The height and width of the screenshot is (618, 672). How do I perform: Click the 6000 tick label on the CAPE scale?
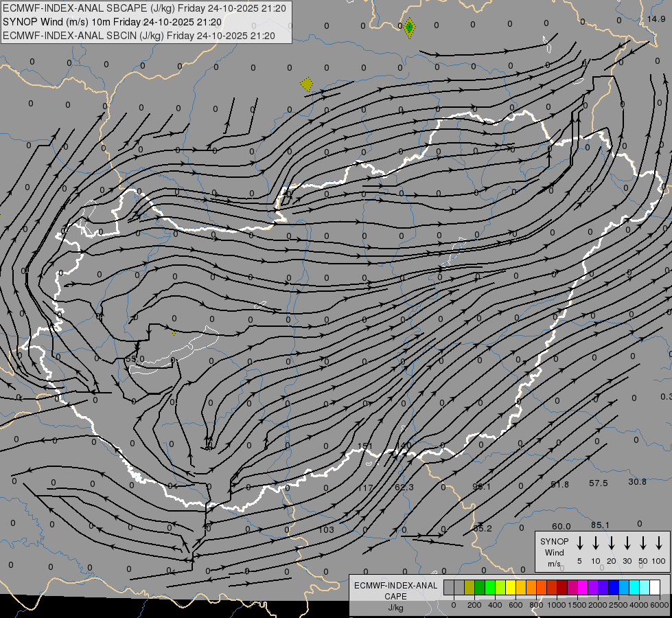[x=660, y=605]
